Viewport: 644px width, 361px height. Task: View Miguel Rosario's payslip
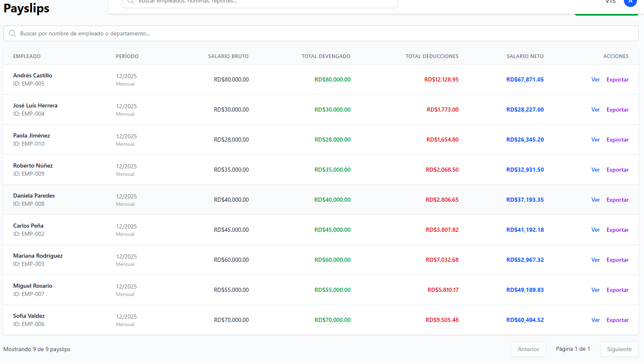[x=595, y=290]
